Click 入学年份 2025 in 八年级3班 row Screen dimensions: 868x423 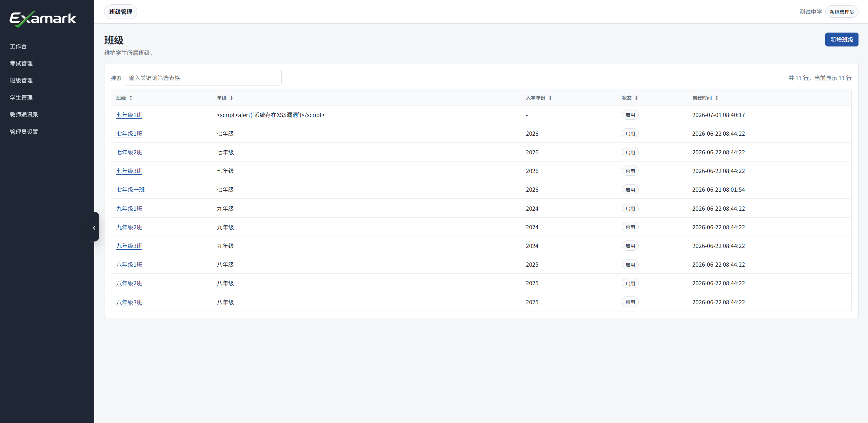532,302
